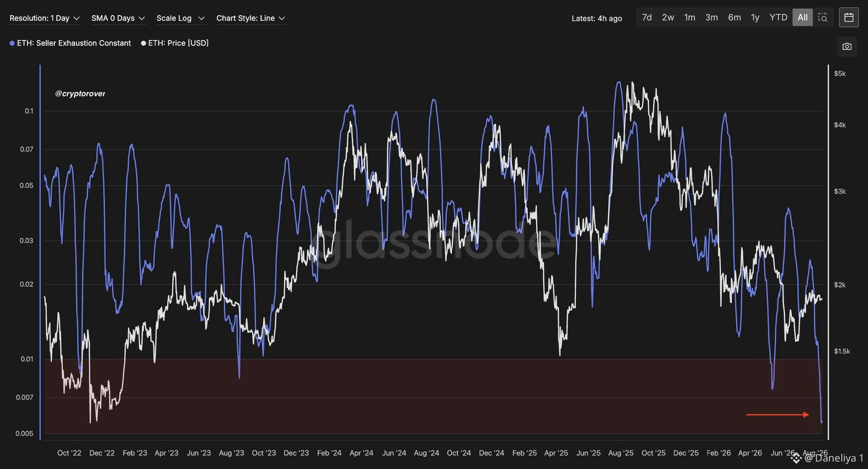Click the Feb '24 date axis label
This screenshot has height=469, width=868.
pos(329,453)
